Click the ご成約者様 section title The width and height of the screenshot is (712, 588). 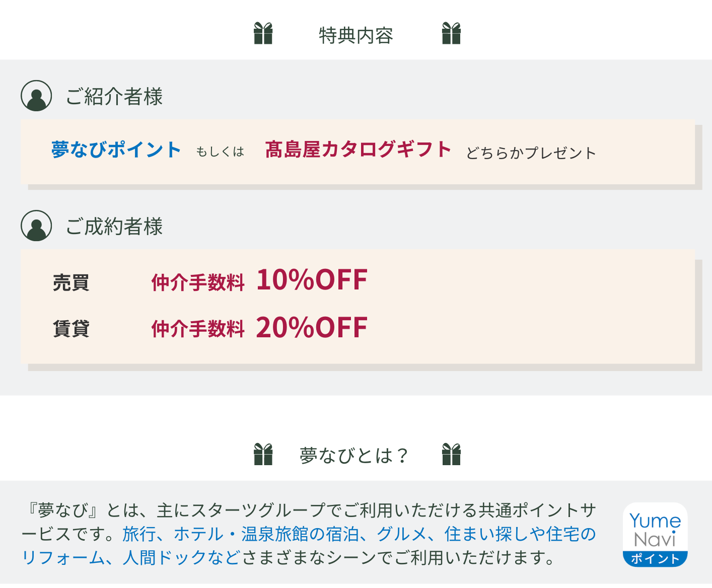(114, 226)
